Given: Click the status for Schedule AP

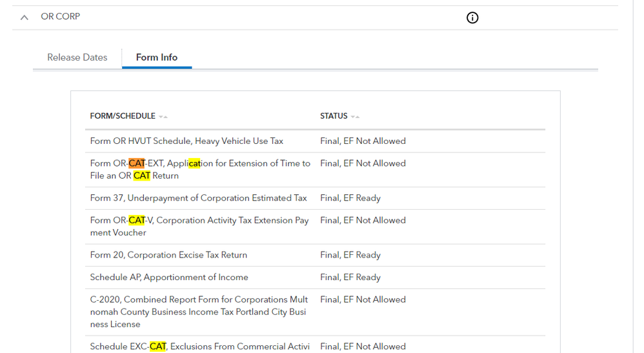Looking at the screenshot, I should (350, 277).
